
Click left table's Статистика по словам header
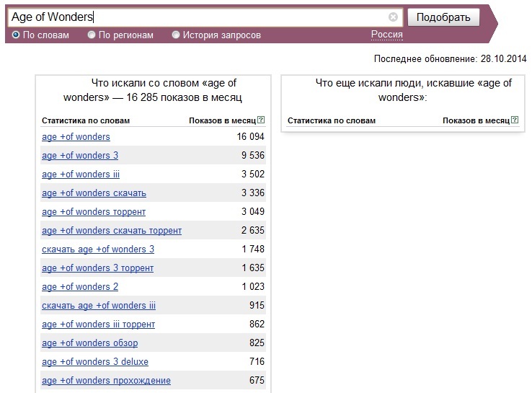coord(86,120)
